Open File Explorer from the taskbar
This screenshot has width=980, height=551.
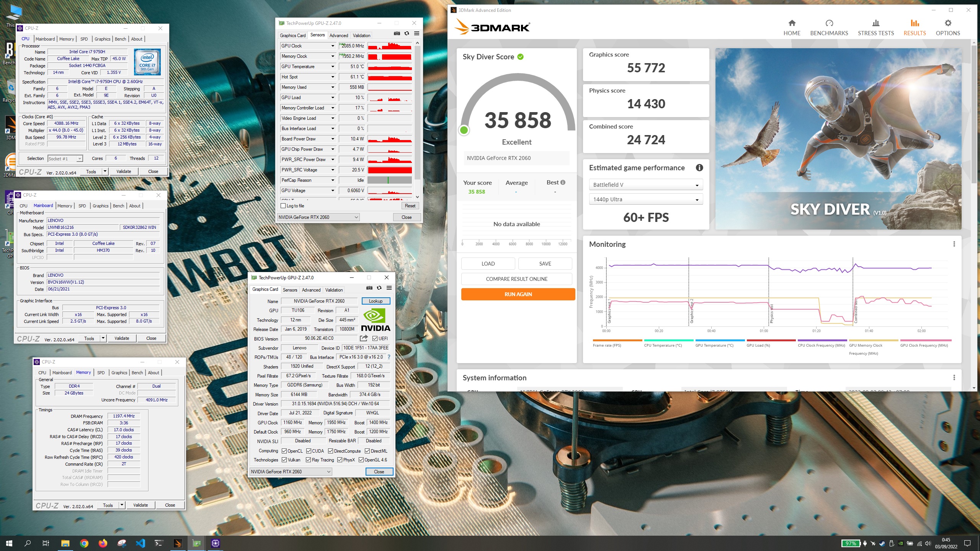click(65, 543)
